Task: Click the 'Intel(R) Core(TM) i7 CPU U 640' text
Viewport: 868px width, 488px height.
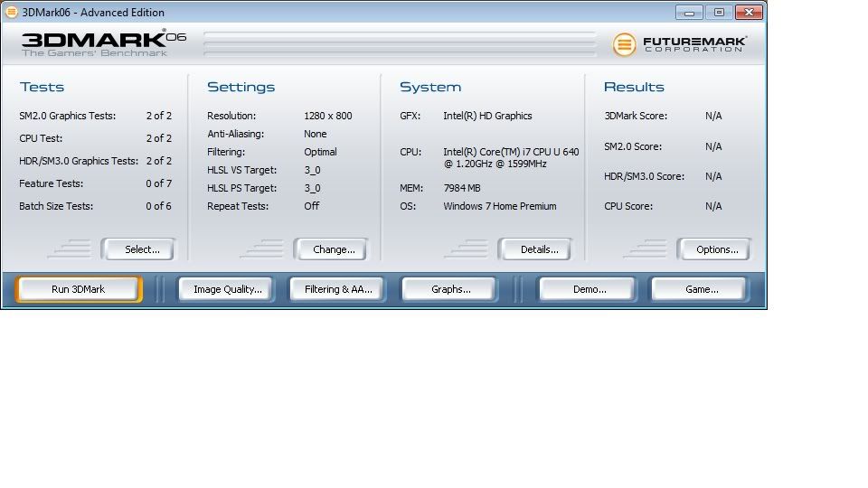Action: coord(511,152)
